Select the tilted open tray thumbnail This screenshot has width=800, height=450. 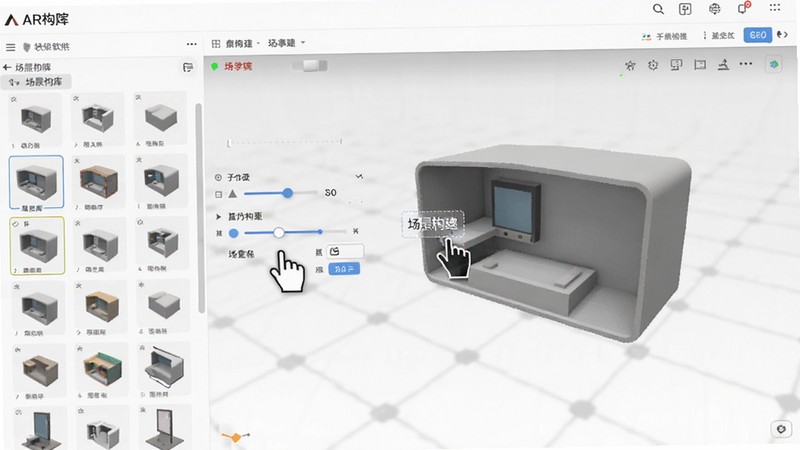pos(164,369)
